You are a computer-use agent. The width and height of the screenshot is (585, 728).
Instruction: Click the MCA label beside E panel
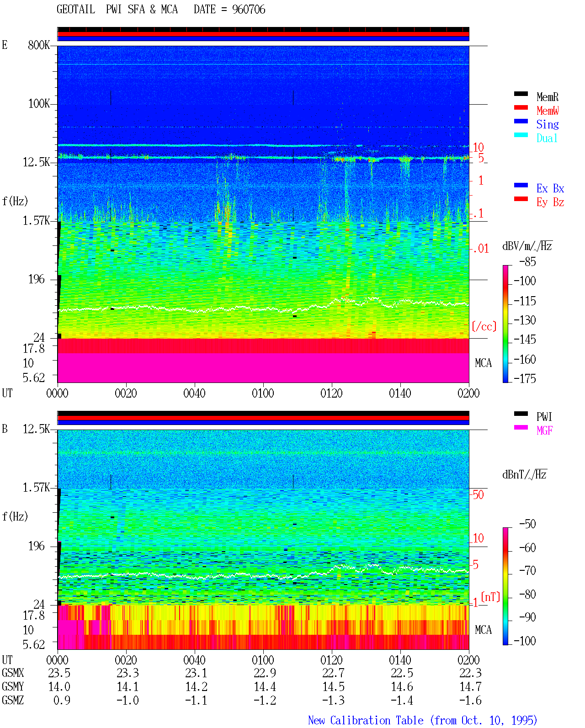[483, 363]
